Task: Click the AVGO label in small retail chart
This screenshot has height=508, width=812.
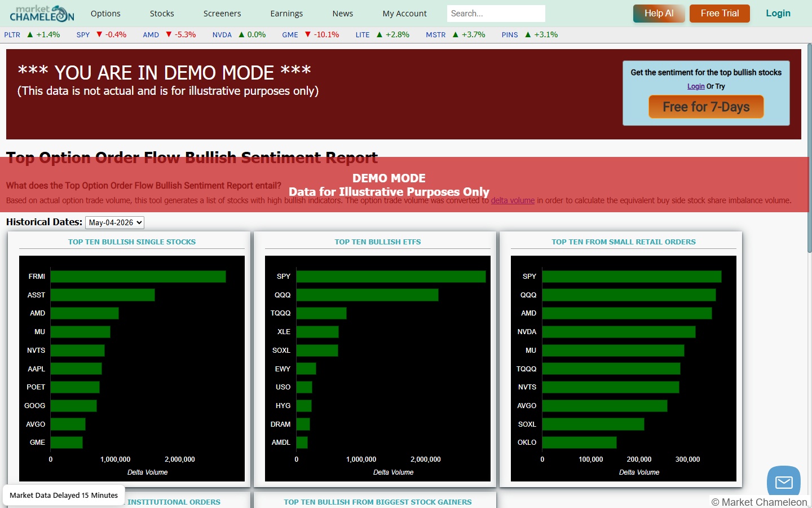Action: click(527, 406)
